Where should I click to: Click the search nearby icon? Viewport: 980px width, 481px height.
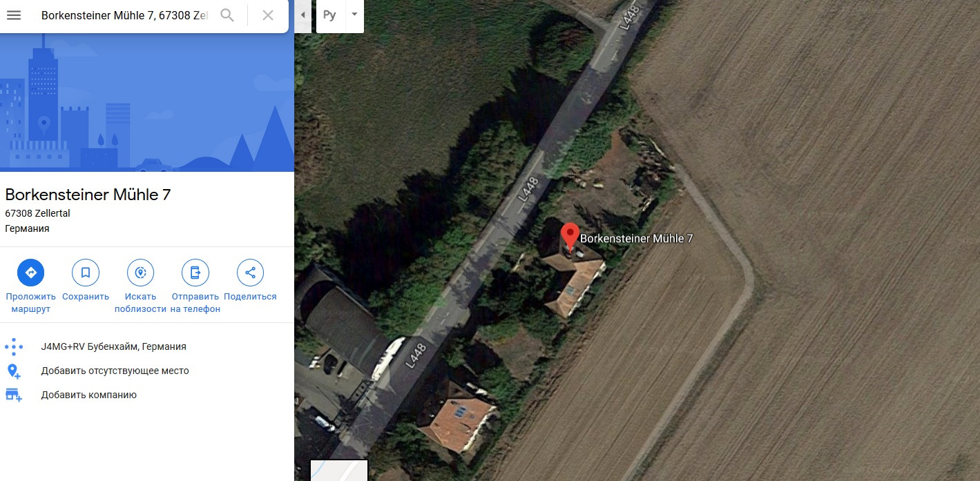(x=140, y=273)
